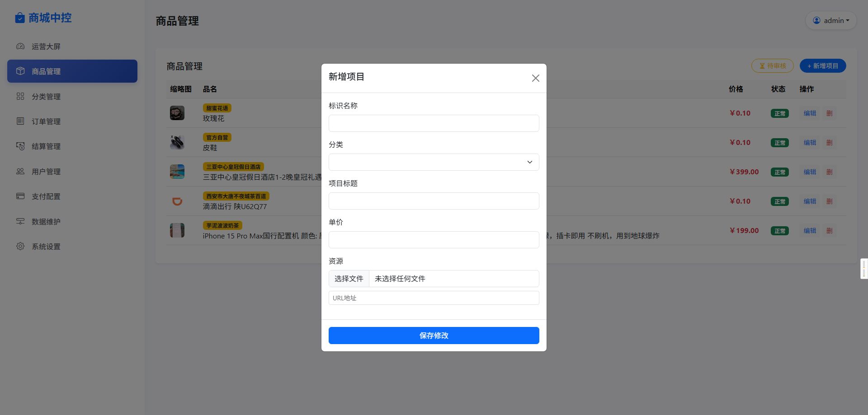This screenshot has width=868, height=415.
Task: Click the side handle at the right edge
Action: point(864,269)
